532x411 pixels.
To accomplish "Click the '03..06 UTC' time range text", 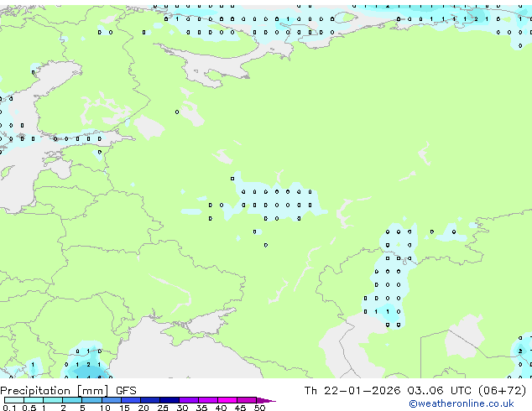I will point(440,391).
